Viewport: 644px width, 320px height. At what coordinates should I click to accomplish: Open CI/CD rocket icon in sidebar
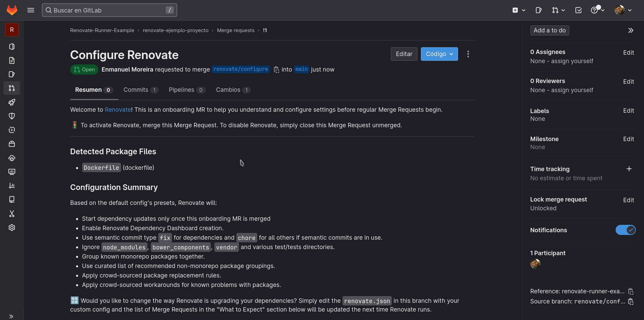(x=12, y=102)
